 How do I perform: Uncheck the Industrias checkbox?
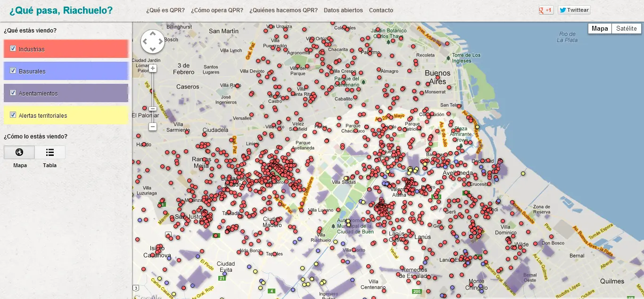click(13, 48)
